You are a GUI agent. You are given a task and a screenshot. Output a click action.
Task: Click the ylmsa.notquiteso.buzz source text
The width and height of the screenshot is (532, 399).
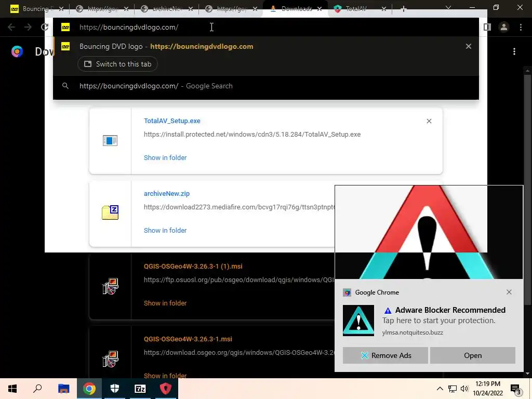[413, 332]
